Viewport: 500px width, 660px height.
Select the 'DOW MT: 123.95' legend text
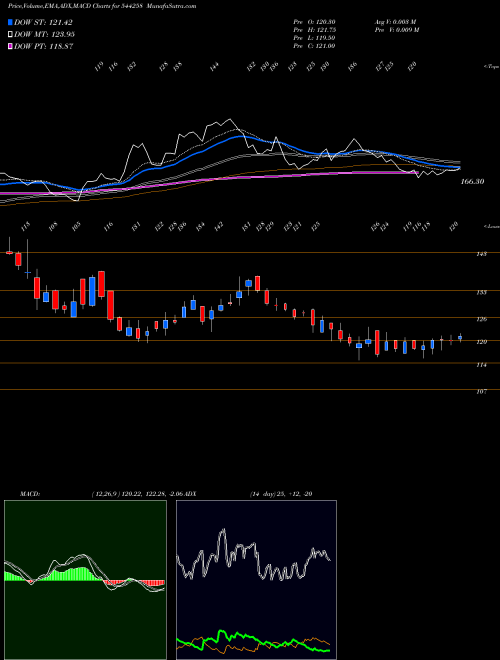[x=45, y=35]
